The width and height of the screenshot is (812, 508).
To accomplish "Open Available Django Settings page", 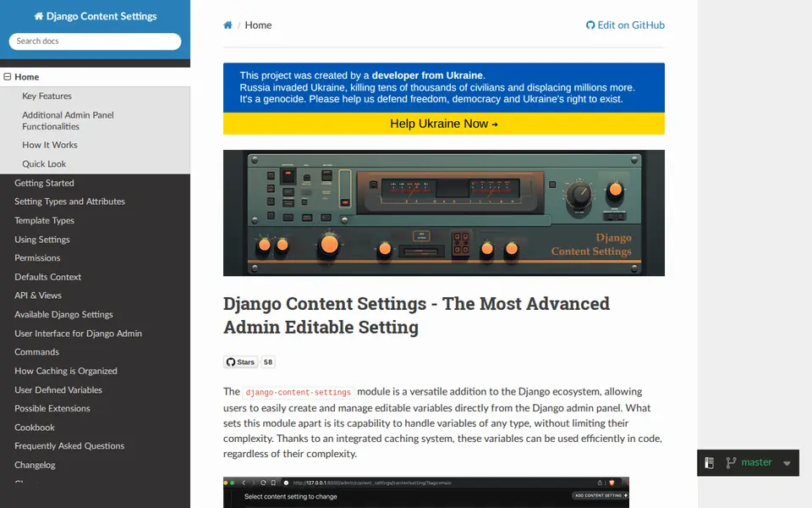I will click(x=63, y=315).
